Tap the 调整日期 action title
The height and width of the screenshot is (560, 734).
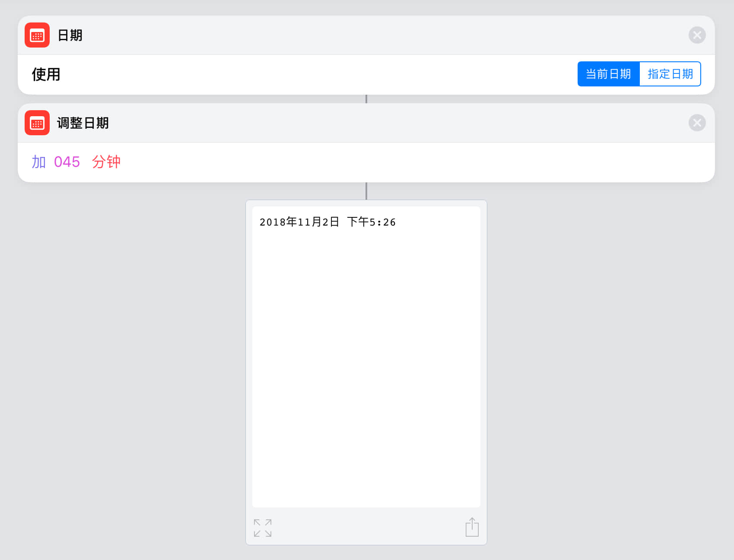83,123
